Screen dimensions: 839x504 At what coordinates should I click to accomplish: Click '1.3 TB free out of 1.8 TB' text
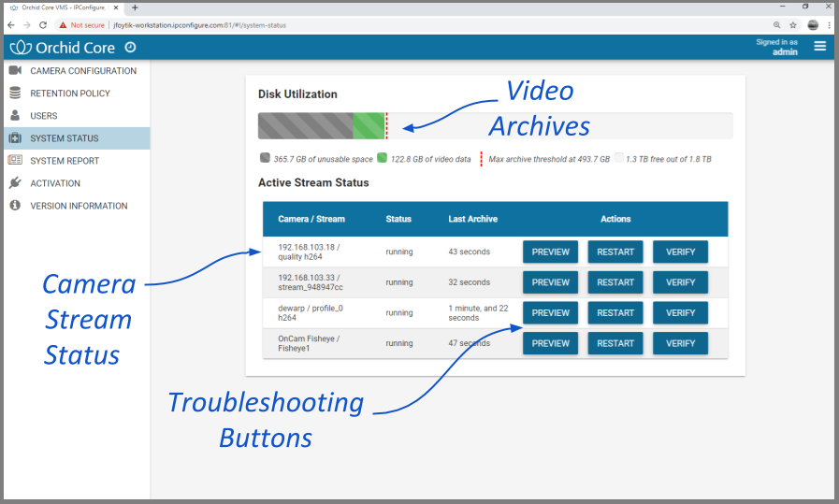click(x=669, y=159)
